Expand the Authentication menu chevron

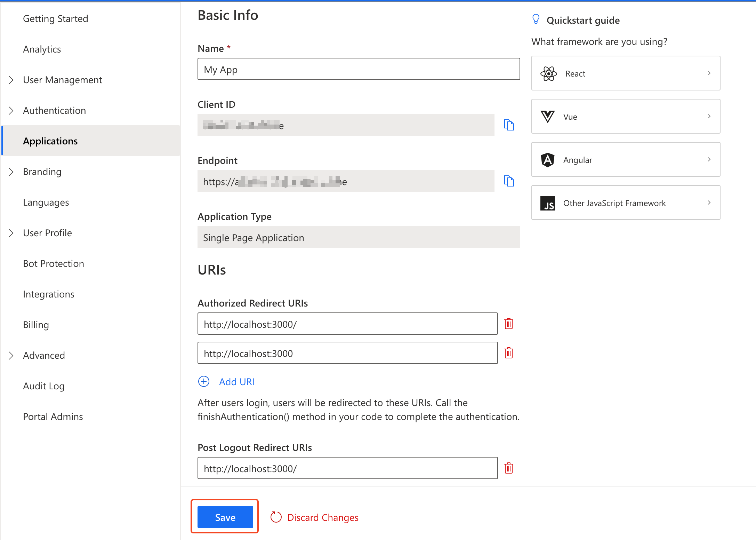(x=11, y=111)
